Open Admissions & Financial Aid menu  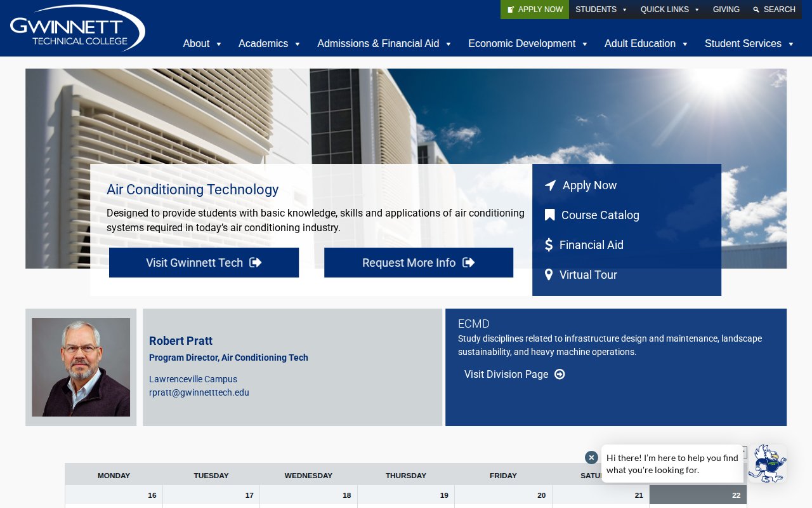click(384, 44)
